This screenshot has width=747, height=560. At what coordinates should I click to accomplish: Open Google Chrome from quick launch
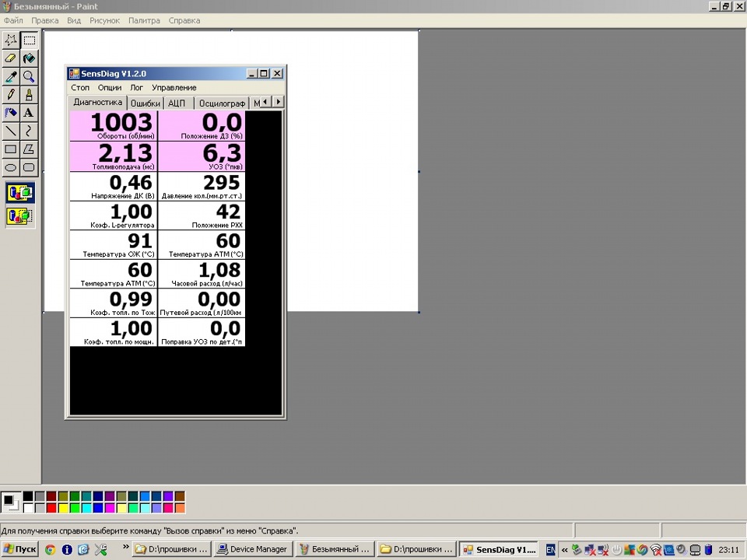point(50,550)
